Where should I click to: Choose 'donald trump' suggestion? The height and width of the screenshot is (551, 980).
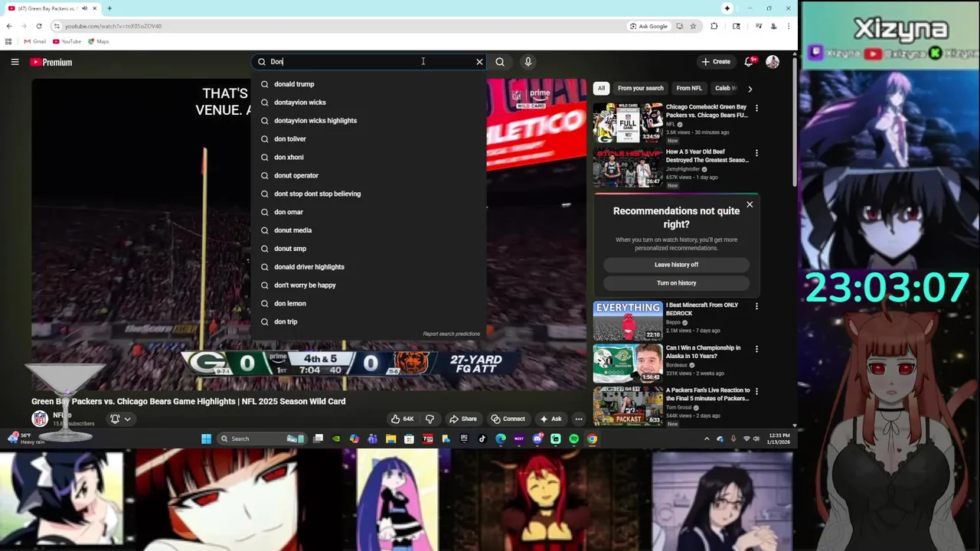[x=368, y=84]
